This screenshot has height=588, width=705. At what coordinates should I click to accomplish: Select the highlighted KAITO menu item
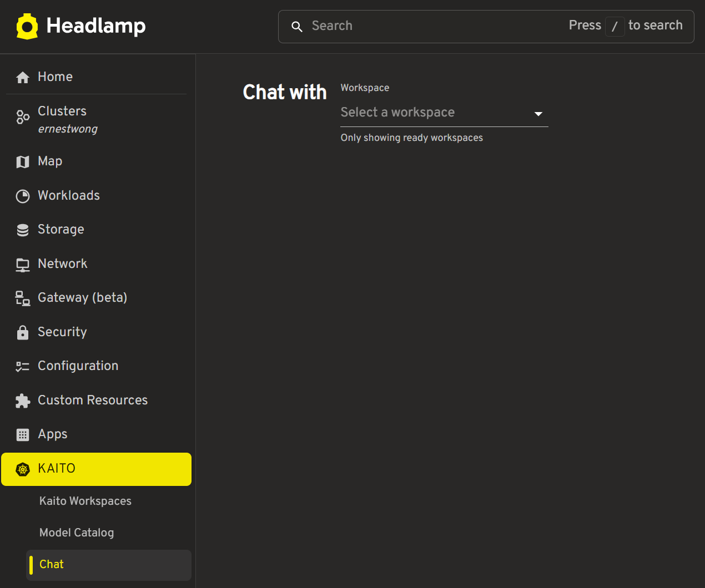tap(96, 469)
